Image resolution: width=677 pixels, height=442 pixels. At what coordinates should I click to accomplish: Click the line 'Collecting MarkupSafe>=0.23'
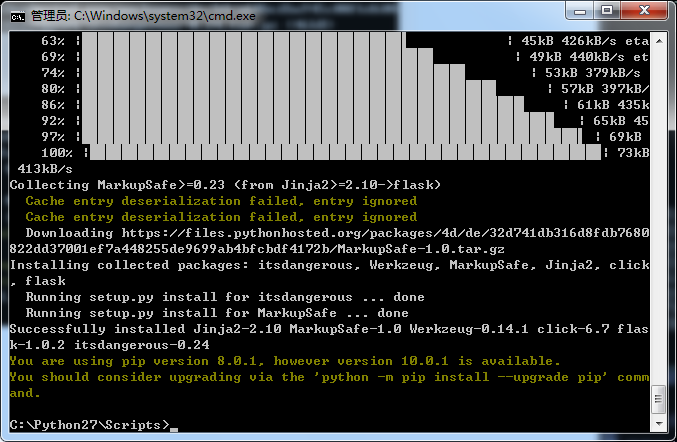click(x=225, y=185)
